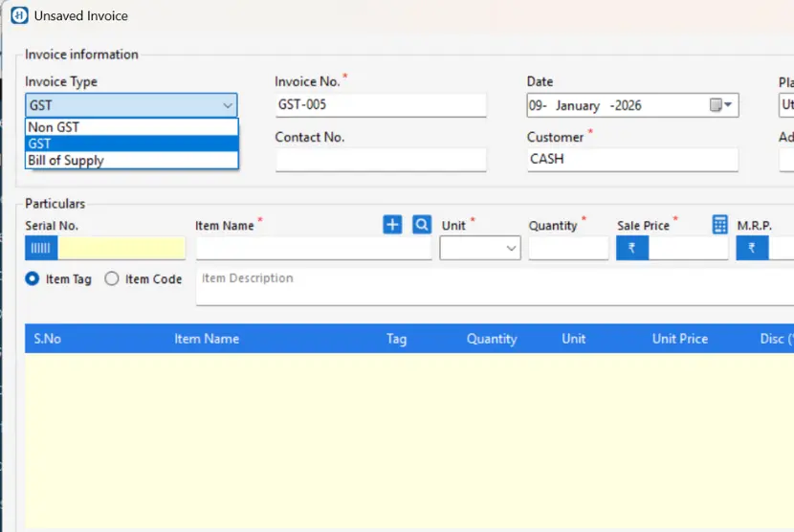Click the Item Description text box
This screenshot has width=794, height=532.
pos(493,287)
